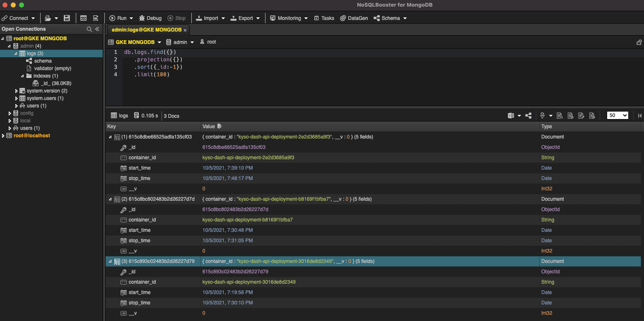The height and width of the screenshot is (321, 644).
Task: Click the delete document icon
Action: (x=592, y=116)
